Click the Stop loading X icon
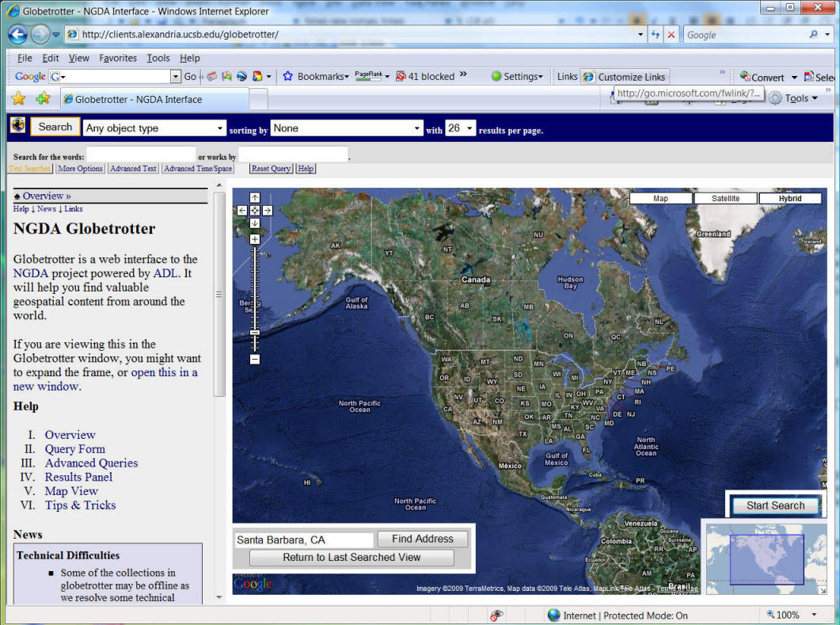 click(x=671, y=34)
